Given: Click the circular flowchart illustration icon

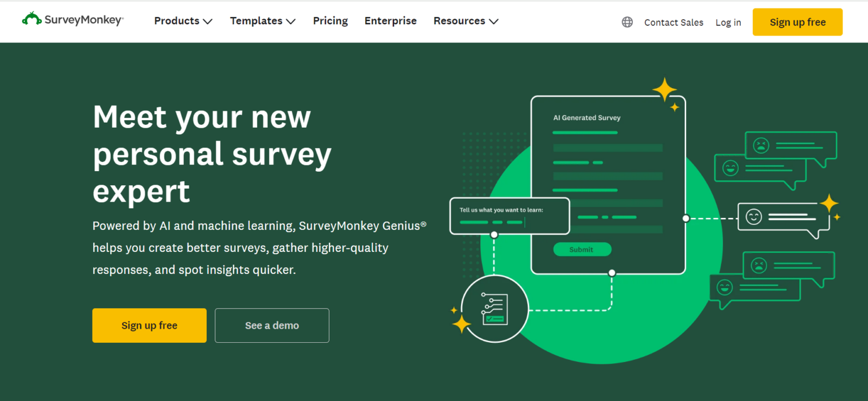Looking at the screenshot, I should click(494, 308).
